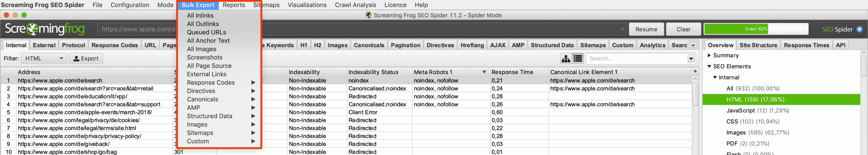Select All (932) in Overview tree

pos(753,89)
